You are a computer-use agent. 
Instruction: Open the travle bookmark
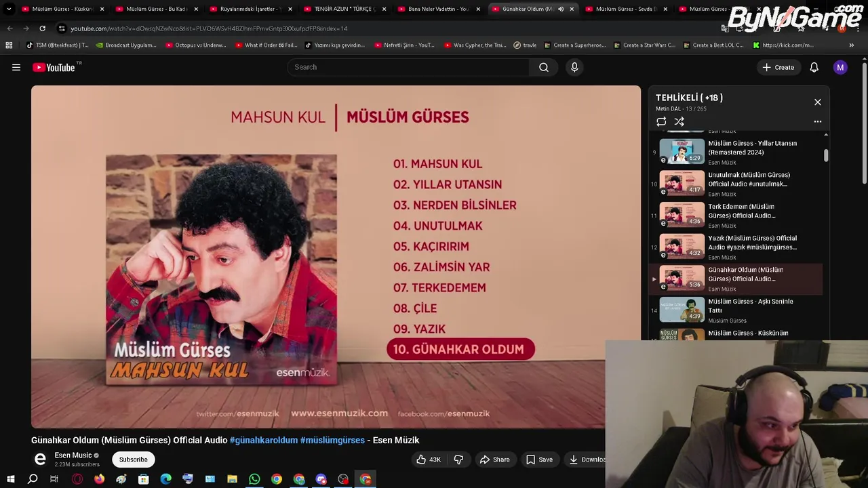(525, 45)
